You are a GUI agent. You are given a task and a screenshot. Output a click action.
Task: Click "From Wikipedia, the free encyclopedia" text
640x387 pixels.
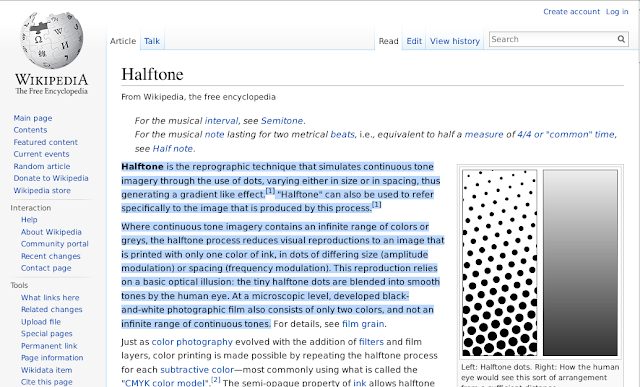[x=198, y=97]
